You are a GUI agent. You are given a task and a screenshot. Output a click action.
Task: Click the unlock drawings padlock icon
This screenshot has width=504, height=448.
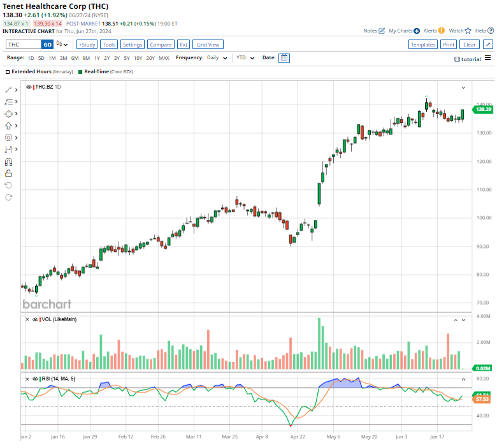[8, 173]
